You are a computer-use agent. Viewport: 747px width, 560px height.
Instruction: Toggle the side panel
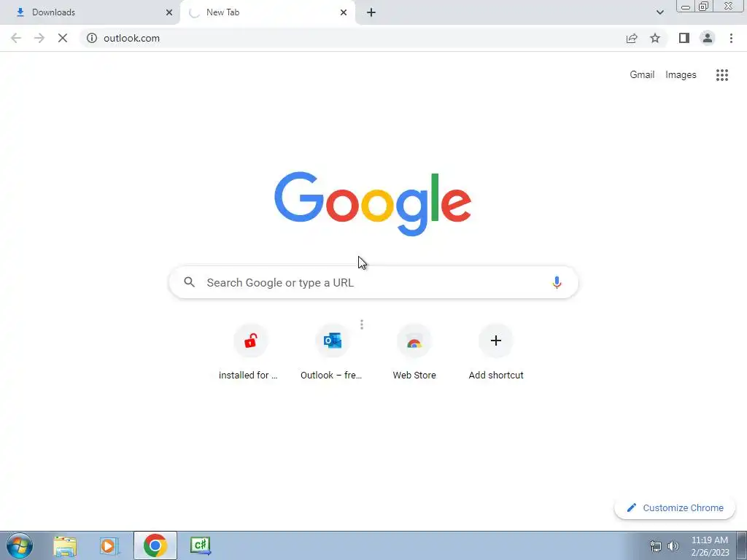click(x=684, y=38)
